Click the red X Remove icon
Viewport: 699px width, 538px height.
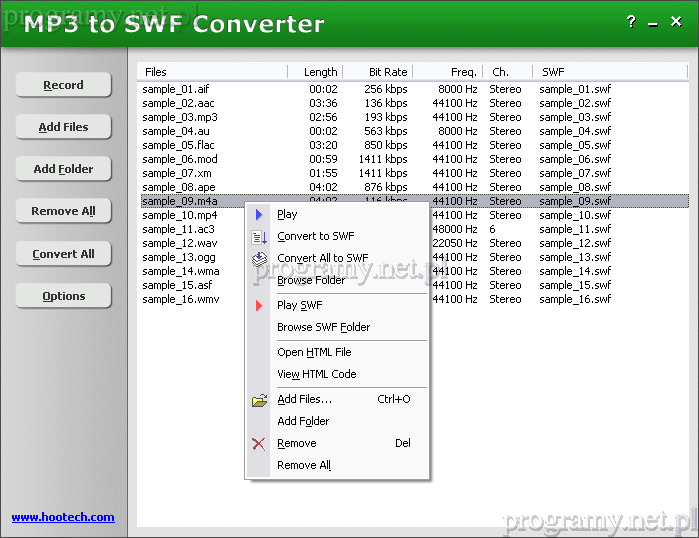point(259,444)
